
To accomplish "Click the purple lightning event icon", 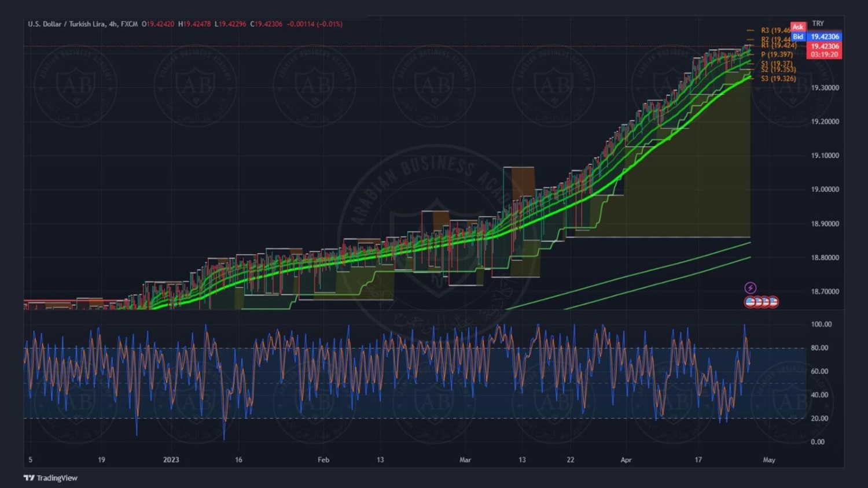I will (750, 288).
